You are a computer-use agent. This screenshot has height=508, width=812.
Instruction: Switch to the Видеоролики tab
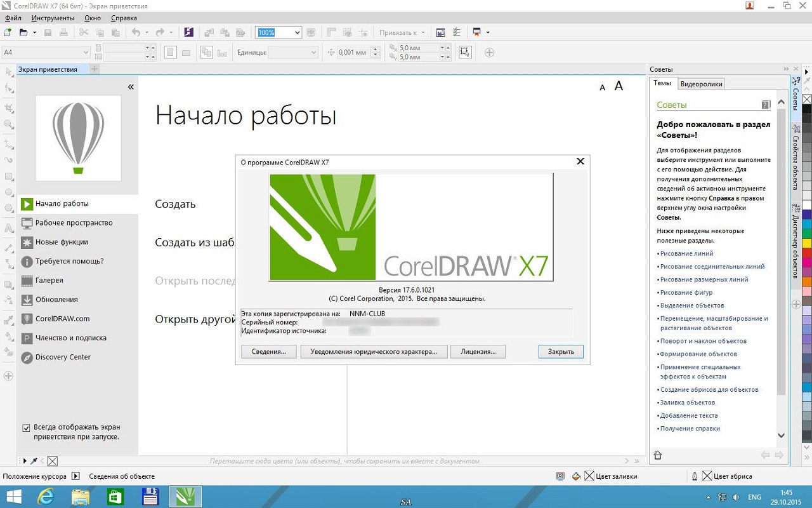click(701, 84)
